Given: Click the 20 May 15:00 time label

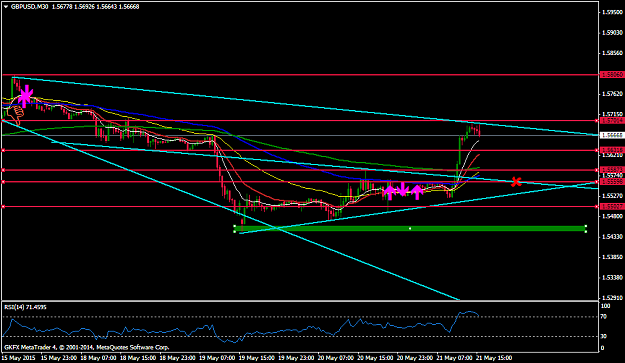Looking at the screenshot, I should pos(375,358).
